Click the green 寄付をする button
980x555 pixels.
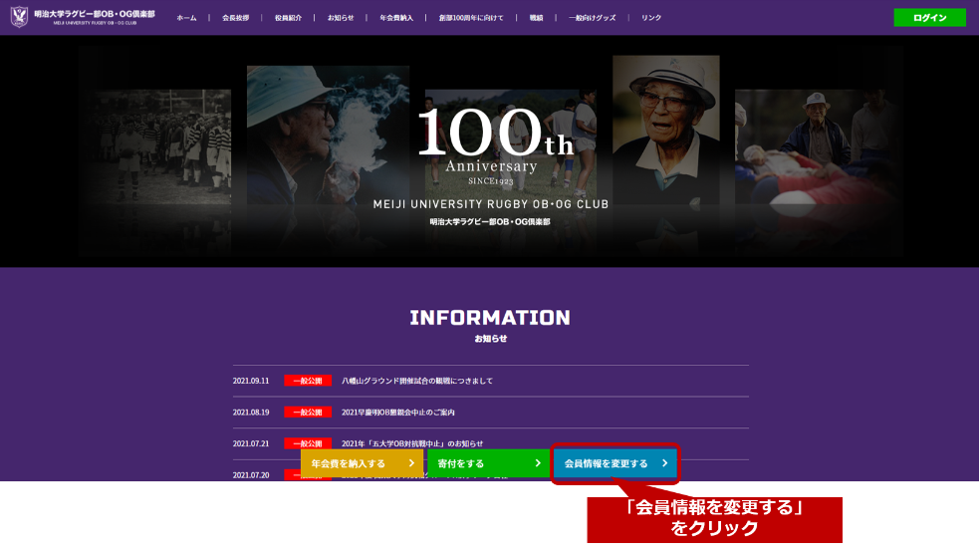pos(488,463)
